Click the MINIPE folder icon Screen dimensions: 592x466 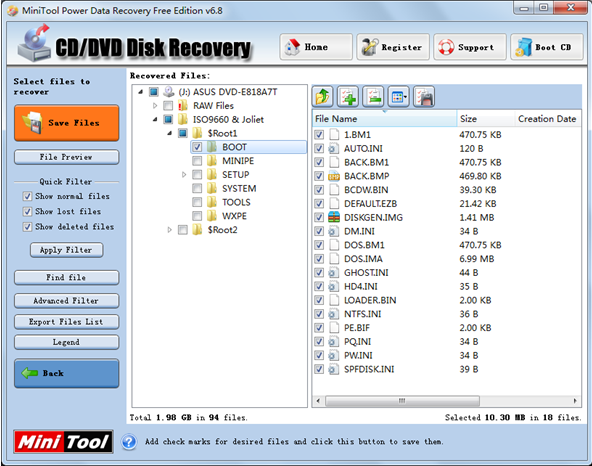tap(212, 161)
